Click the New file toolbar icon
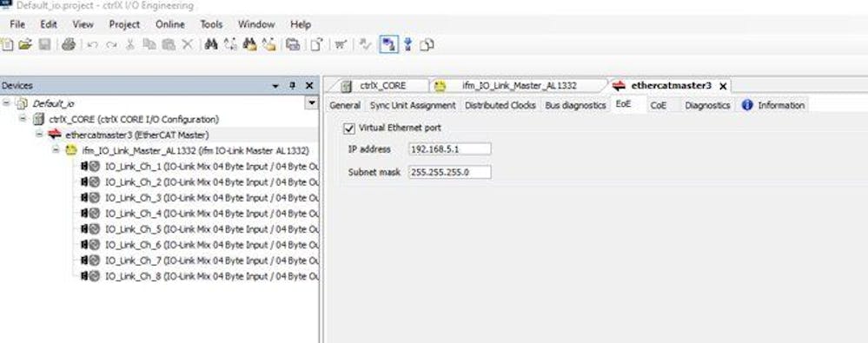The image size is (868, 343). (7, 45)
